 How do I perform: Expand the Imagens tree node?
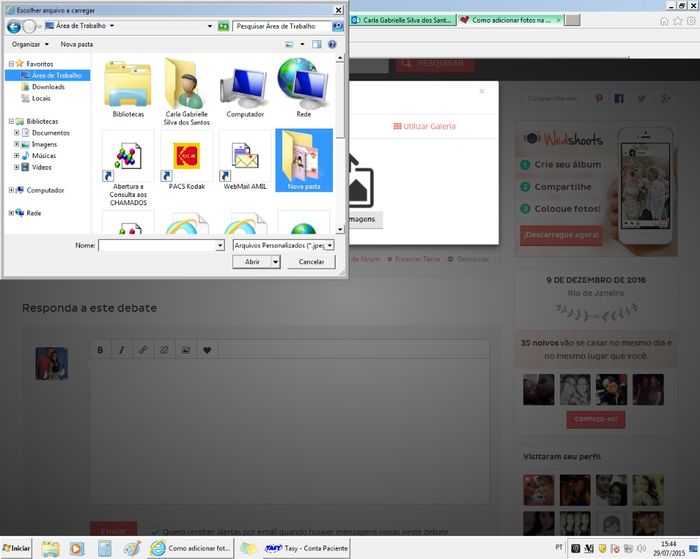pos(17,144)
